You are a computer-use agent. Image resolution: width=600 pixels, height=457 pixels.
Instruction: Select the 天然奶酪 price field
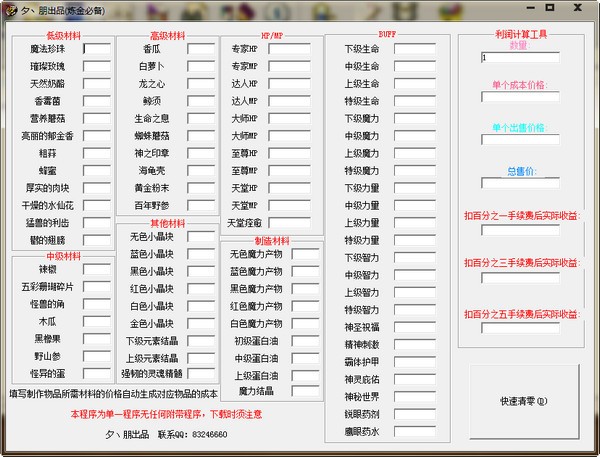(97, 84)
